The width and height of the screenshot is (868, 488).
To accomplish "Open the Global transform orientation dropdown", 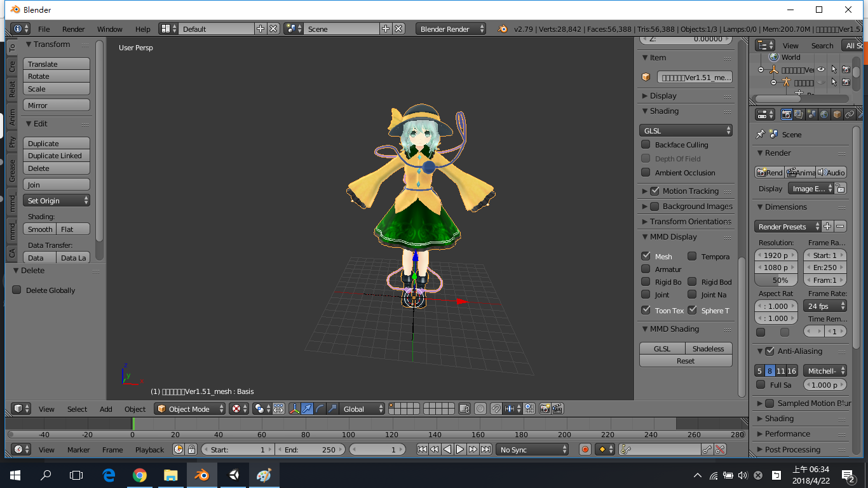I will point(362,409).
